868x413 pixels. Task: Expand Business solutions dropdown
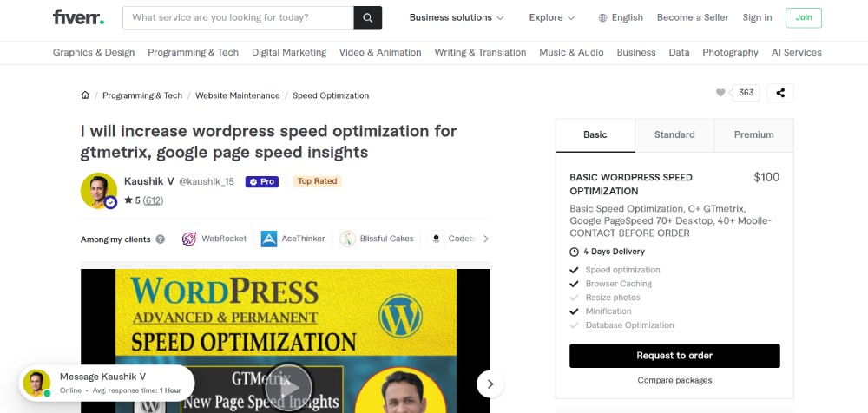point(457,17)
